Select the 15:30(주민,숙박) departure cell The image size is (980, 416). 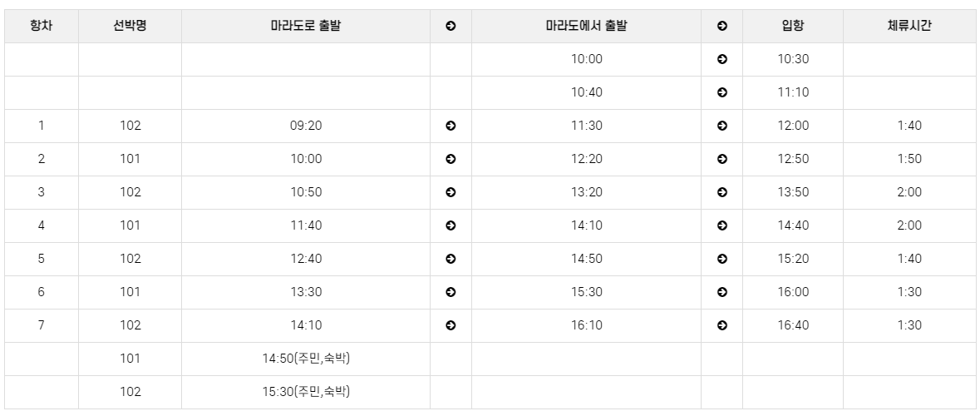click(306, 392)
